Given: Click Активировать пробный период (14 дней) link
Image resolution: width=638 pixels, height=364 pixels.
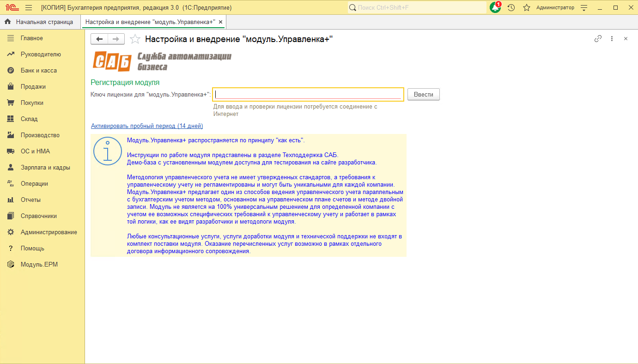Looking at the screenshot, I should click(147, 126).
